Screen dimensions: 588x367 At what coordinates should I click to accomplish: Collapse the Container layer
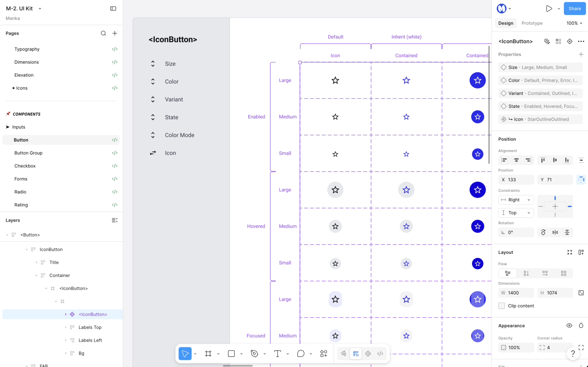click(x=36, y=275)
